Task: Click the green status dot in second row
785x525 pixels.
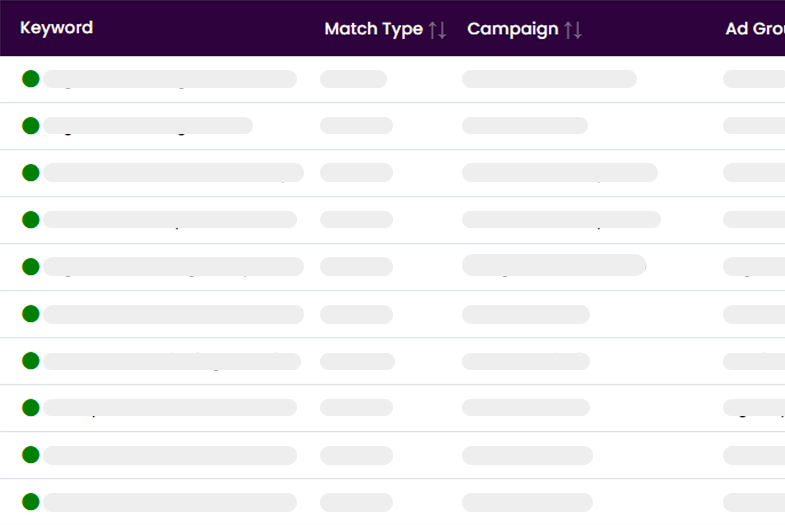Action: click(31, 126)
